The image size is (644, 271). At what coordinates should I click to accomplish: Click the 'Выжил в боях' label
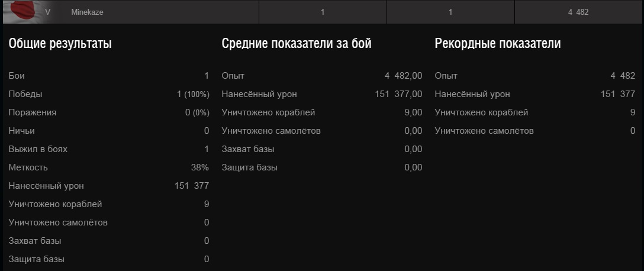38,149
